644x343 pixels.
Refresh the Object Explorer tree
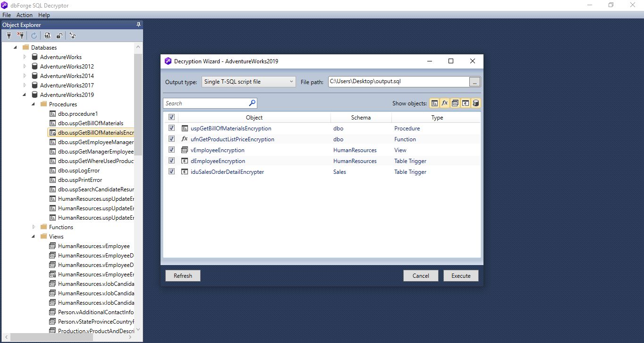pos(34,35)
